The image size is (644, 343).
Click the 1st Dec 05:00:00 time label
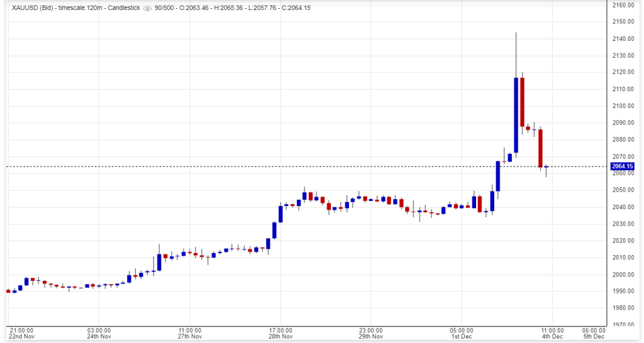click(462, 334)
